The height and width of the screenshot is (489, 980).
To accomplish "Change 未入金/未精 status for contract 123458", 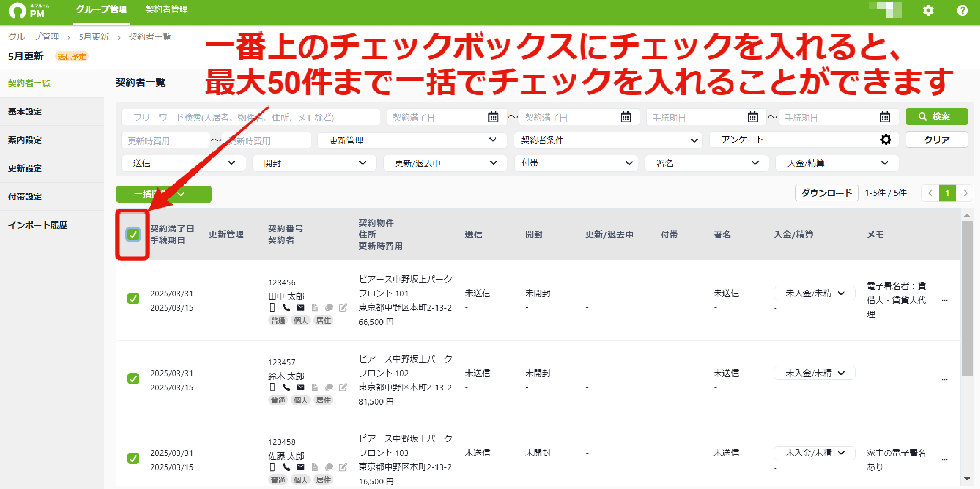I will pos(815,453).
